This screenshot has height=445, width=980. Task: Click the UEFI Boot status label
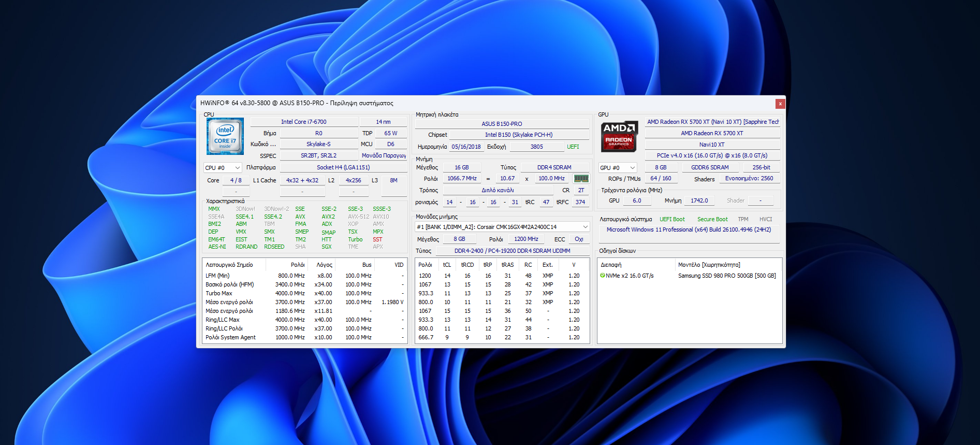coord(672,219)
